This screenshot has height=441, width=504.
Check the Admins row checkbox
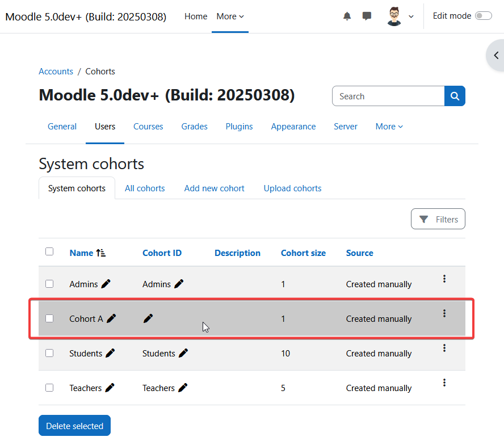point(49,284)
